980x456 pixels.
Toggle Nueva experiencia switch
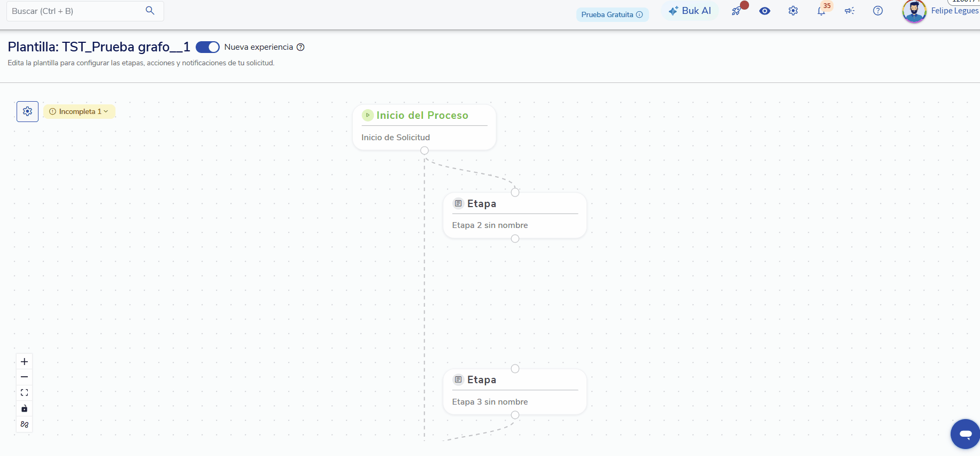tap(207, 47)
